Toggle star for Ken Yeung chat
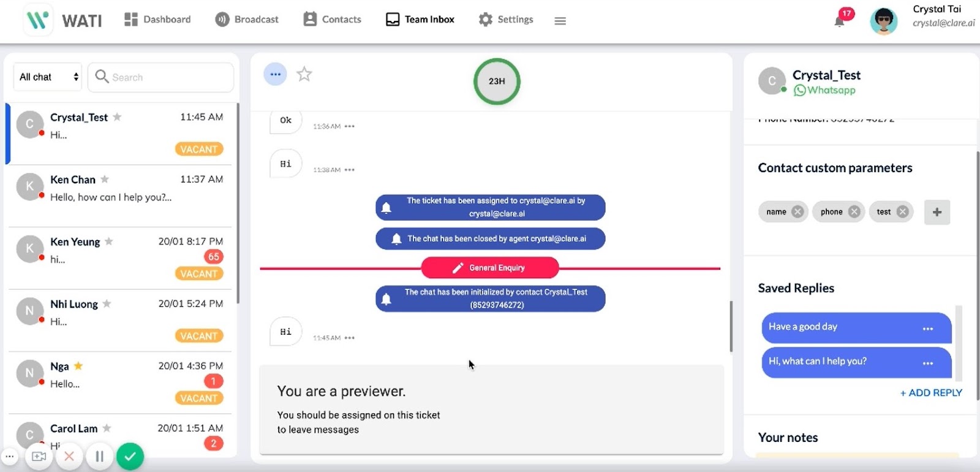 tap(109, 242)
